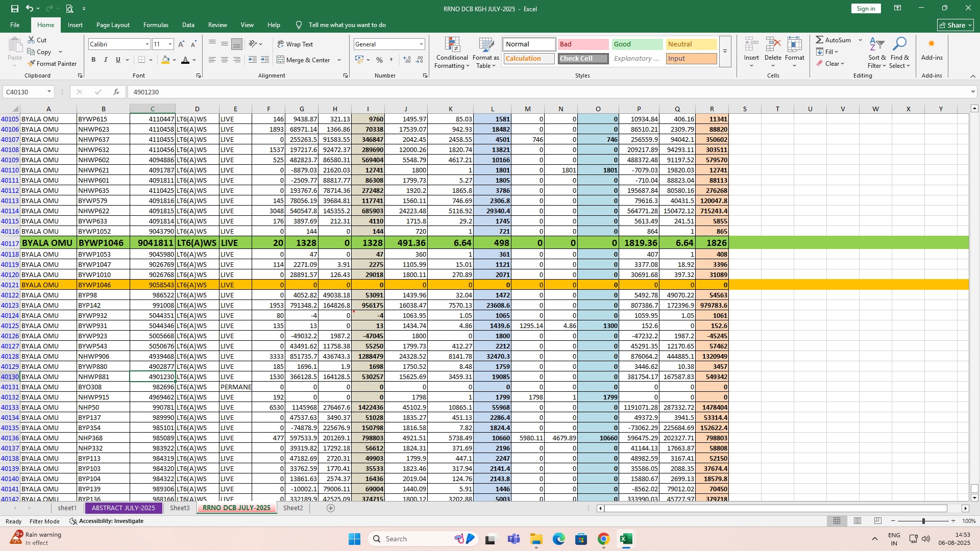Viewport: 980px width, 551px height.
Task: Click the Sort & Filter icon
Action: click(876, 45)
